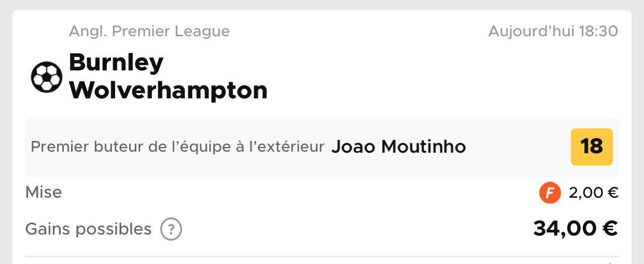Select the Joao Moutinho scorer pick

pos(398,147)
